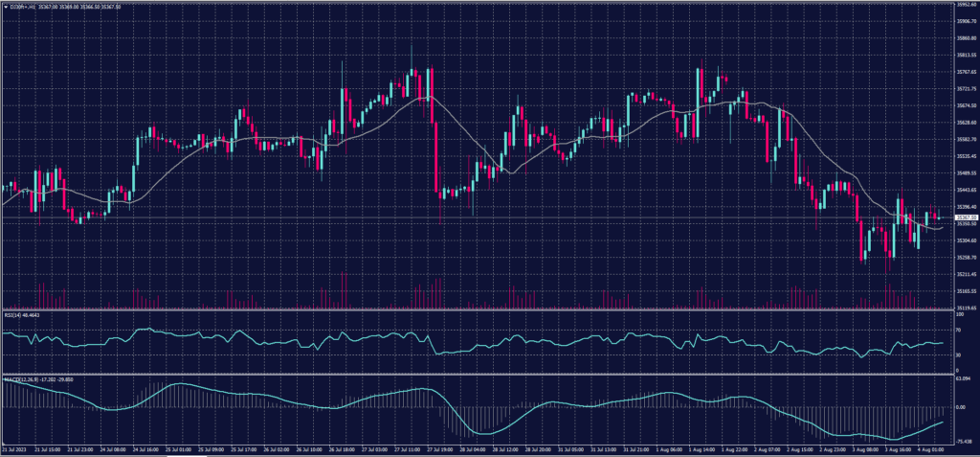Click the separator between RSI and MACD panels
Viewport: 980px width, 457px height.
point(479,375)
